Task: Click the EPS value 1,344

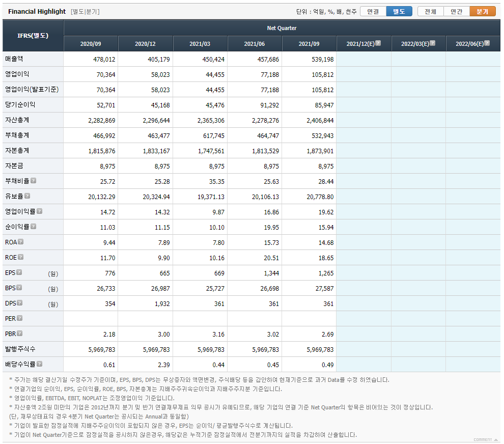Action: 272,273
